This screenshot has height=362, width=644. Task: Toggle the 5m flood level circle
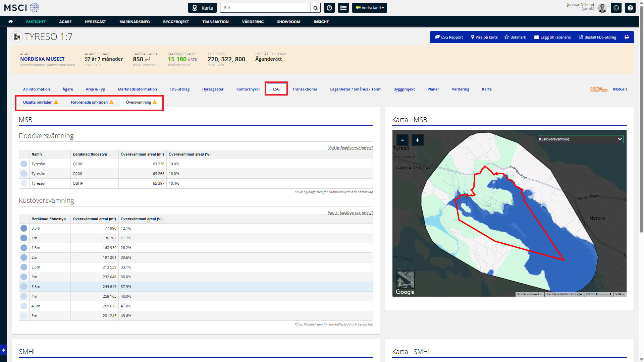point(24,316)
